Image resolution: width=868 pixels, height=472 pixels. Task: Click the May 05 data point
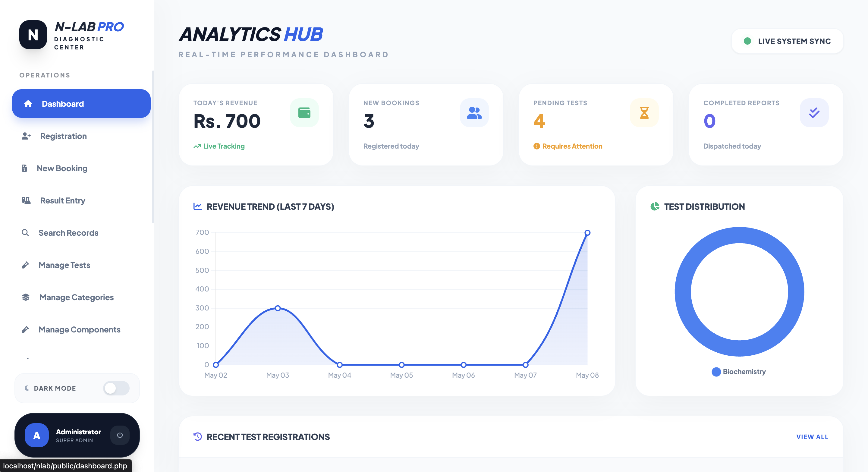[x=402, y=365]
